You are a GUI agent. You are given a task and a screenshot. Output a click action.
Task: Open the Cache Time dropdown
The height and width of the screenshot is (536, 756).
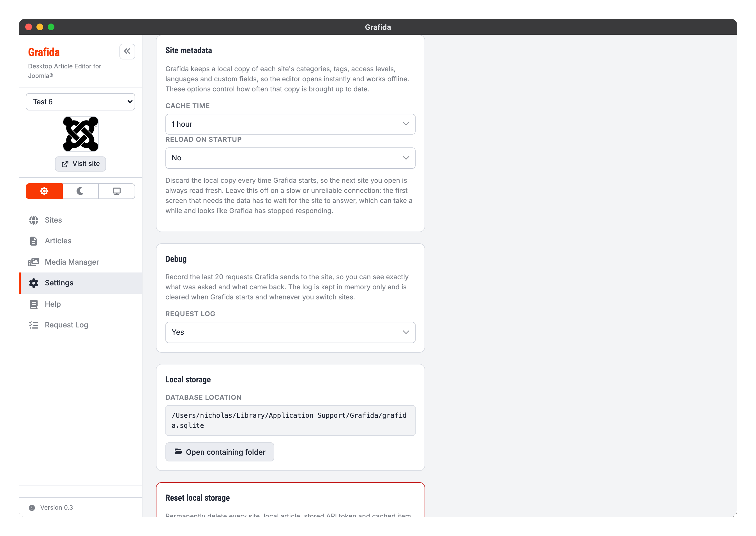(x=290, y=124)
